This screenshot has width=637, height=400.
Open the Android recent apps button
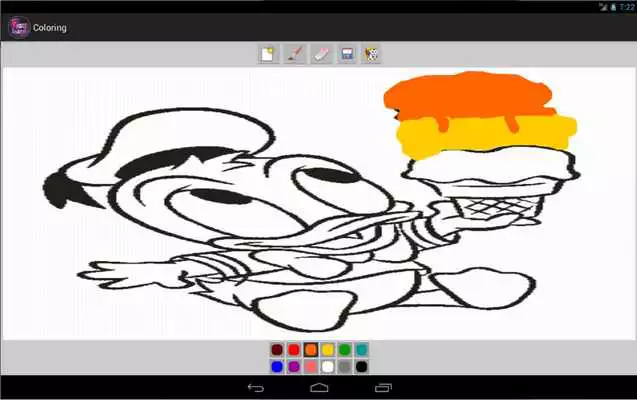pos(383,387)
